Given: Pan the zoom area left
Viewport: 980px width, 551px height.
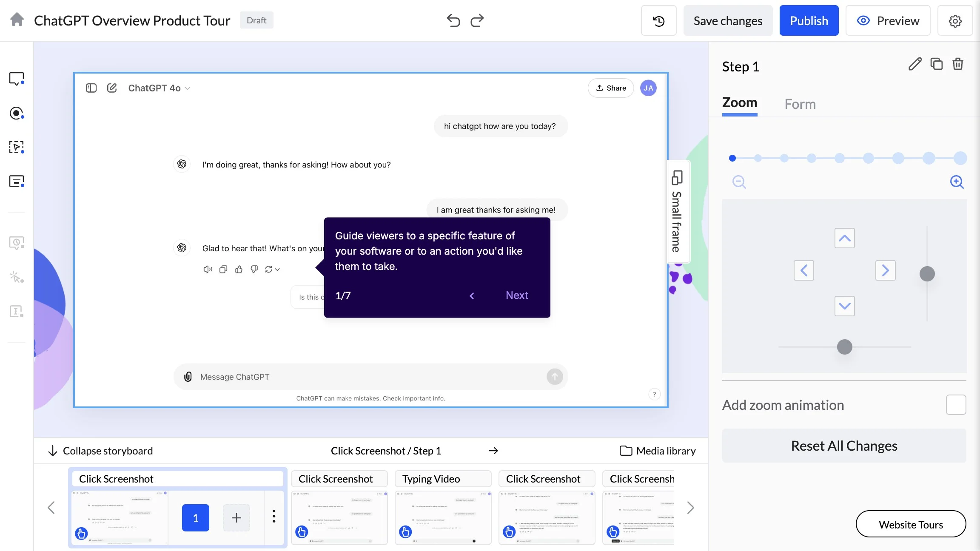Looking at the screenshot, I should (803, 270).
